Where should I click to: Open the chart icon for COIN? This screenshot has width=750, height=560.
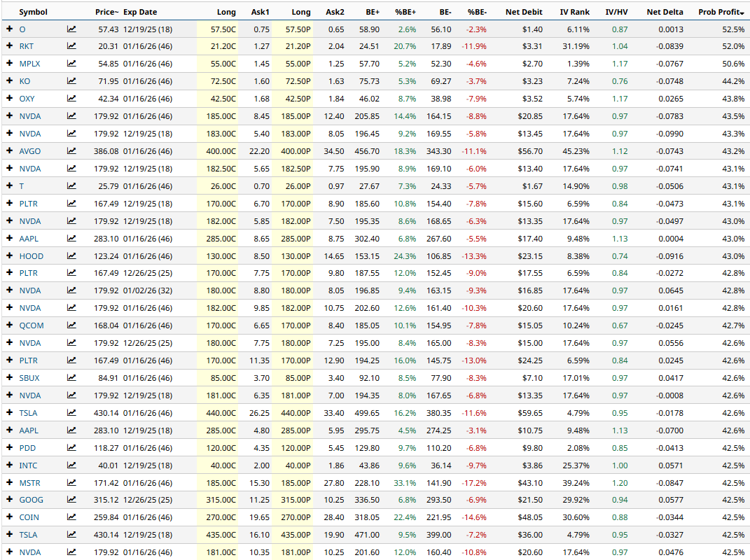pos(71,517)
